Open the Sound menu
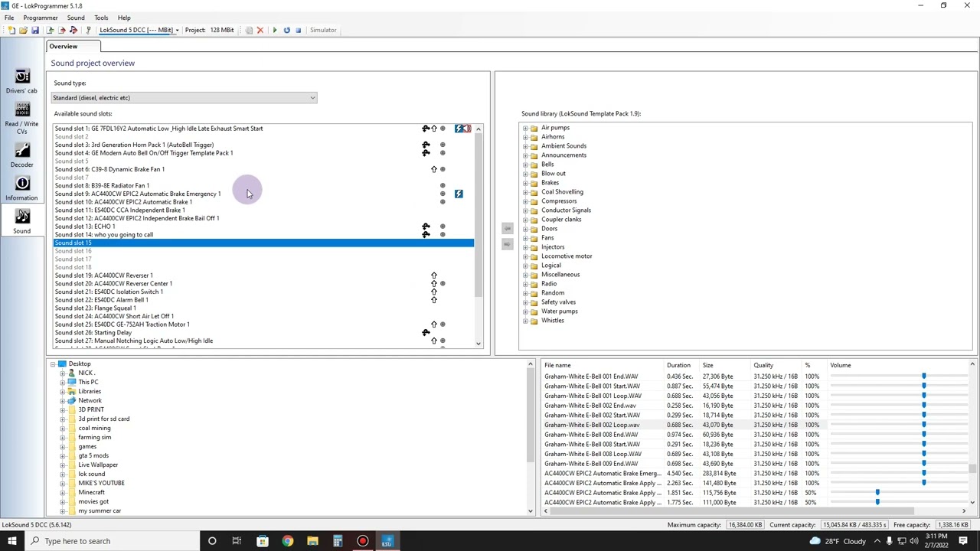Viewport: 980px width, 551px height. pyautogui.click(x=76, y=18)
